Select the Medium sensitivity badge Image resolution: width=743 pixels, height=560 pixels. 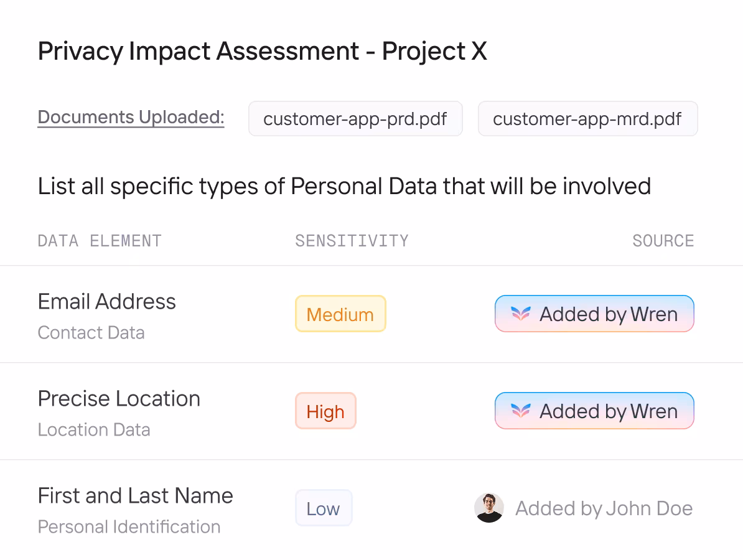point(340,314)
